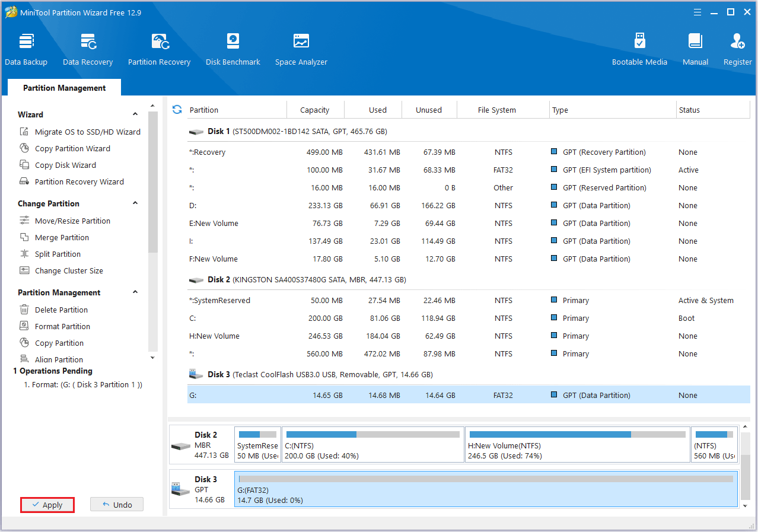Collapse the Wizard section
Image resolution: width=758 pixels, height=532 pixels.
click(135, 114)
